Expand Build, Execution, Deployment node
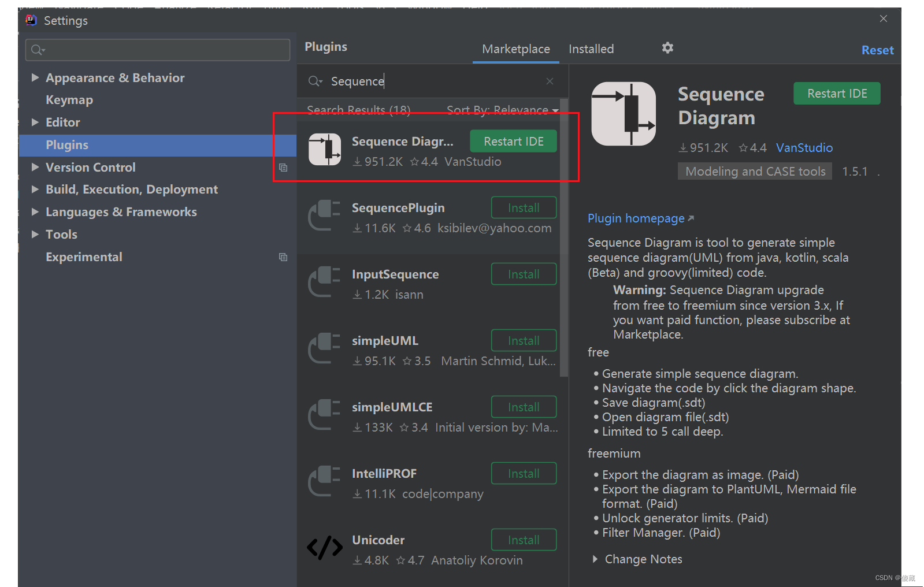The height and width of the screenshot is (587, 924). click(x=35, y=189)
